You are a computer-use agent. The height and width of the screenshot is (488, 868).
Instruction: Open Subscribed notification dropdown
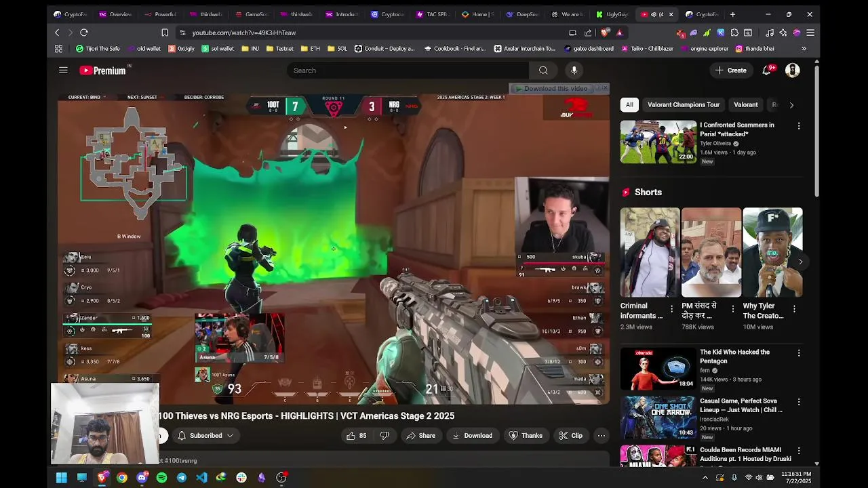click(206, 436)
